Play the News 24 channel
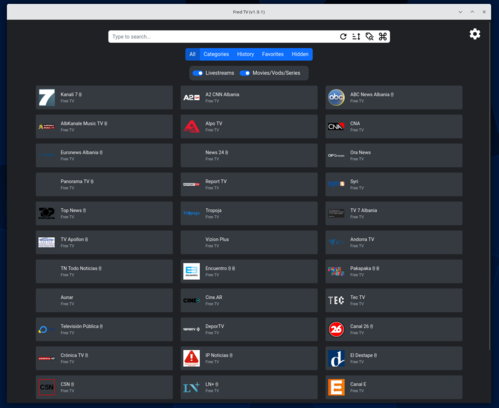Screen dimensions: 499x408 (249, 155)
